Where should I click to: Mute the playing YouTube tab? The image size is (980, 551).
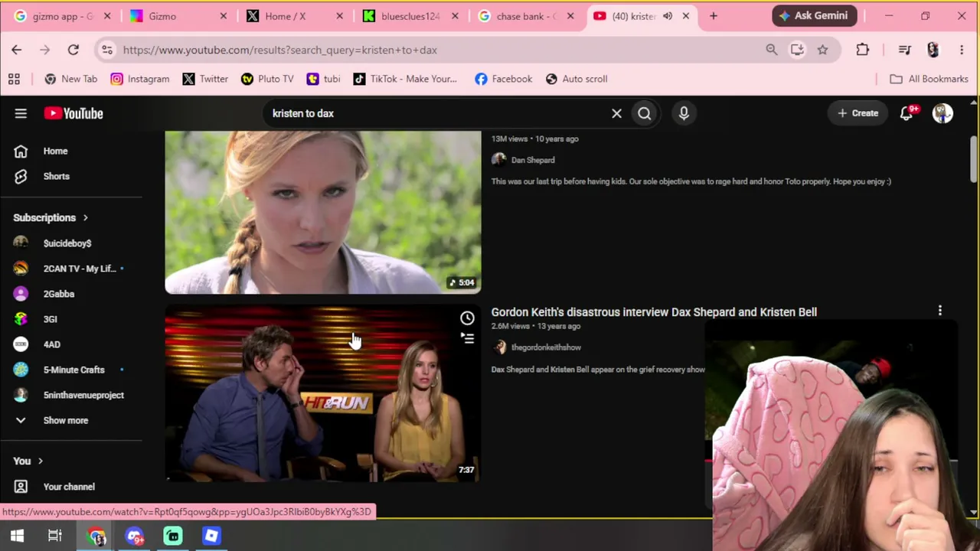(x=668, y=16)
